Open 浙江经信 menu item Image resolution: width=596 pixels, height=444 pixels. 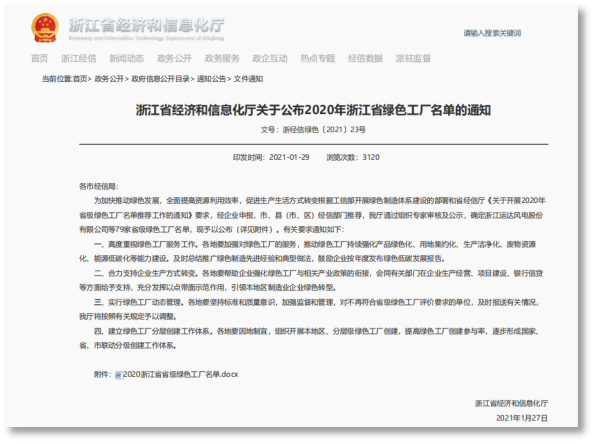coord(79,58)
